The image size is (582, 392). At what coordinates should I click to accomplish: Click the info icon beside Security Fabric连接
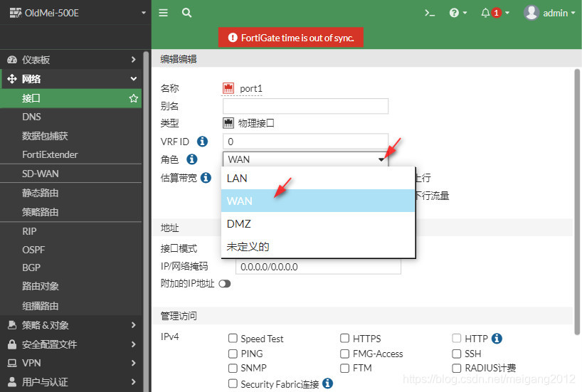(x=327, y=383)
